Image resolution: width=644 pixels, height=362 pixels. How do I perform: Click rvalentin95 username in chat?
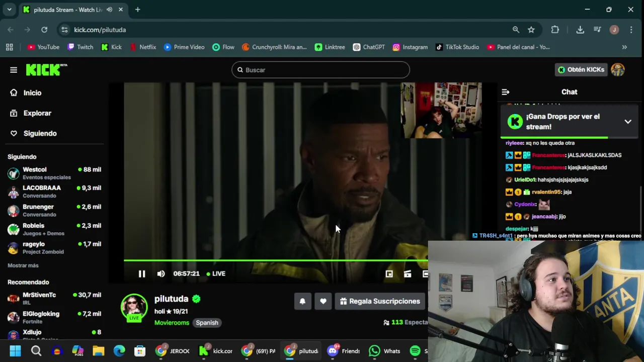[546, 192]
